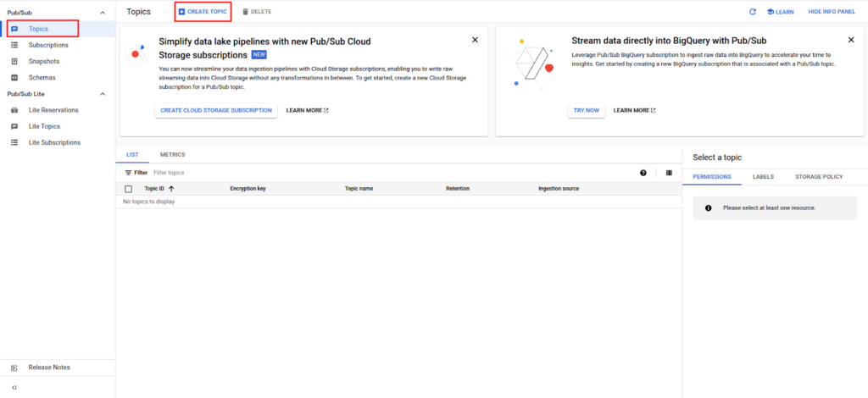This screenshot has height=398, width=868.
Task: Click the Release Notes icon
Action: (15, 368)
